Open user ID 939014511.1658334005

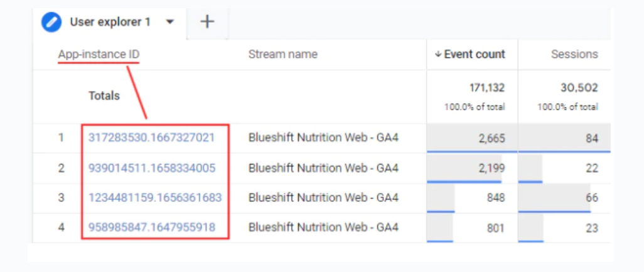[152, 168]
